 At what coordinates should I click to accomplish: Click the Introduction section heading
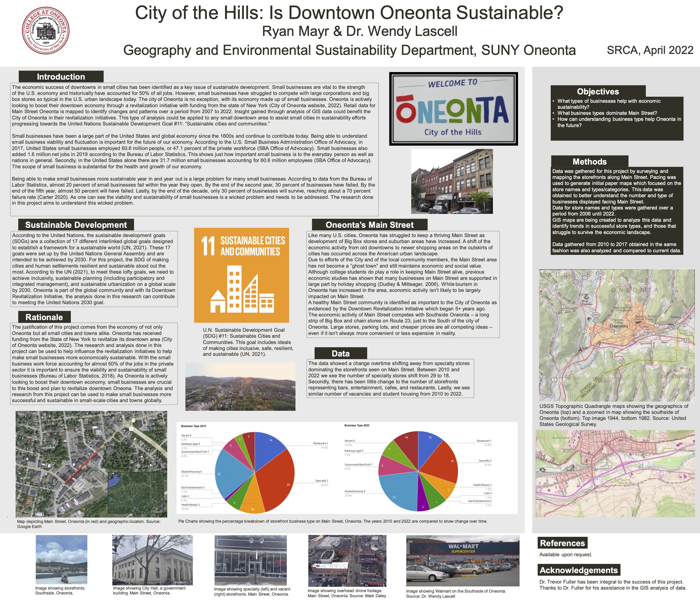pos(61,77)
